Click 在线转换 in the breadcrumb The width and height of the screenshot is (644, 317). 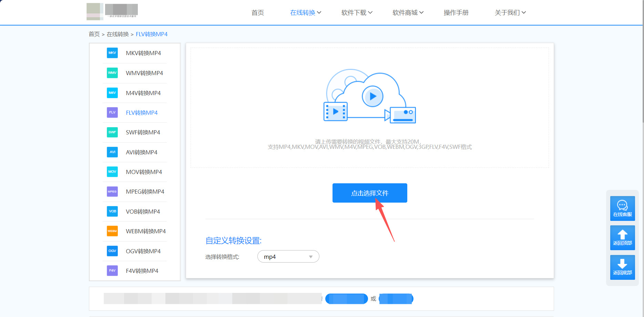coord(118,34)
